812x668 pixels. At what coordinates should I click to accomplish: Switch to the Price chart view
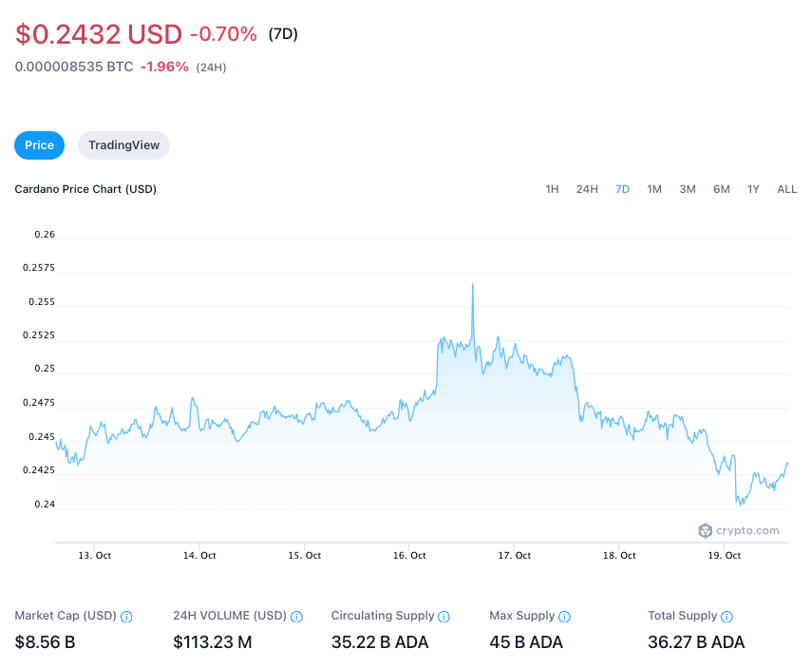click(40, 145)
